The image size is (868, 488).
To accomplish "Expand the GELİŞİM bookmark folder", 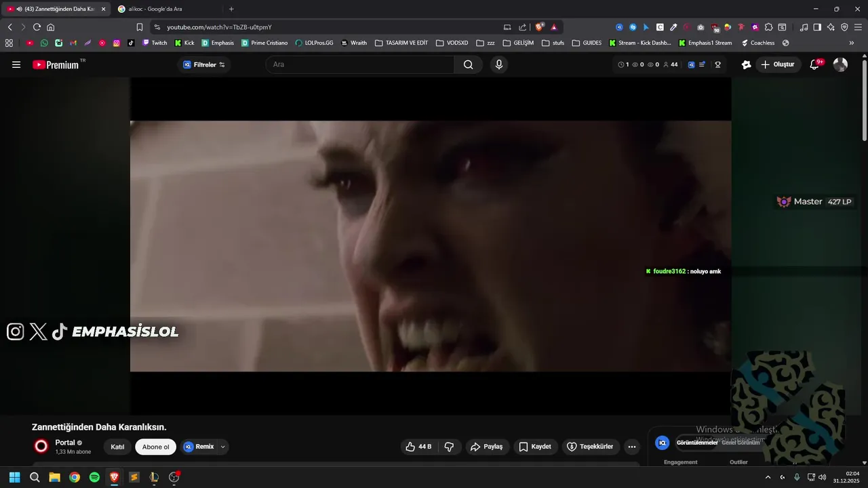I will click(518, 43).
